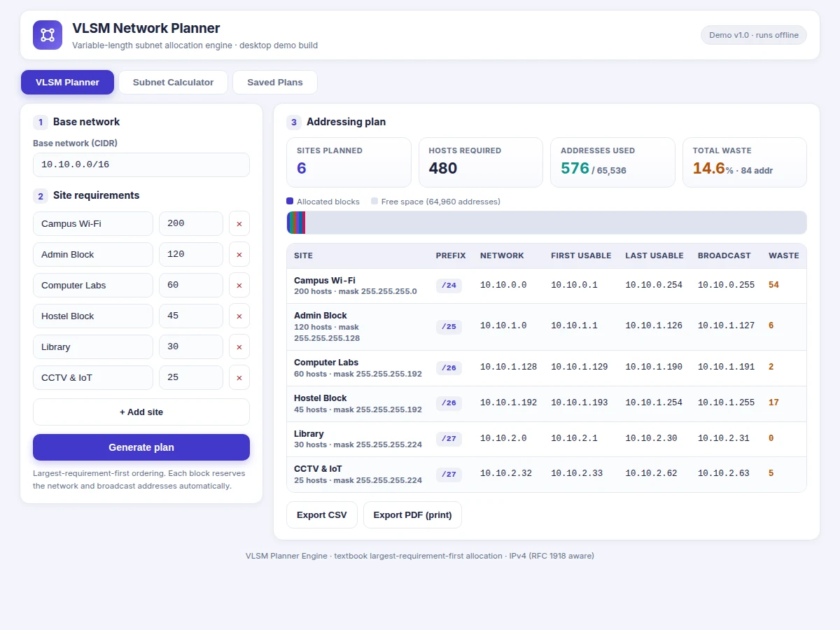Remove the Admin Block site row

point(239,255)
